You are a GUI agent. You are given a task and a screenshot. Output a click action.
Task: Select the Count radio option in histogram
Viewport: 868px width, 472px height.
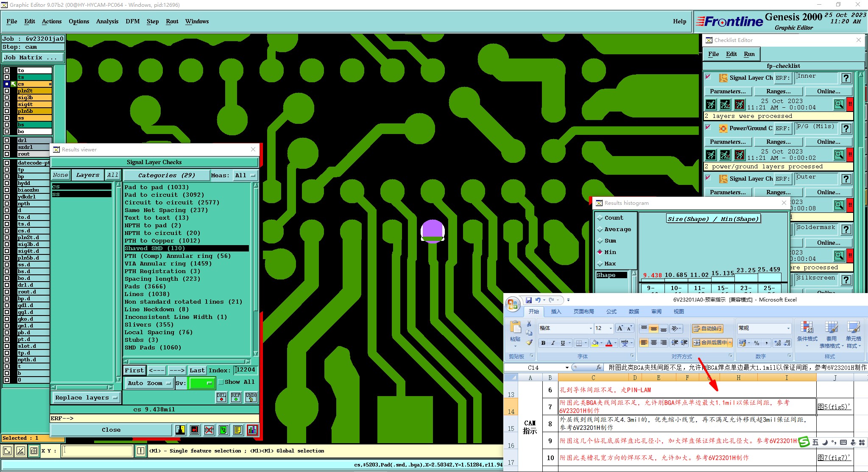click(x=600, y=218)
